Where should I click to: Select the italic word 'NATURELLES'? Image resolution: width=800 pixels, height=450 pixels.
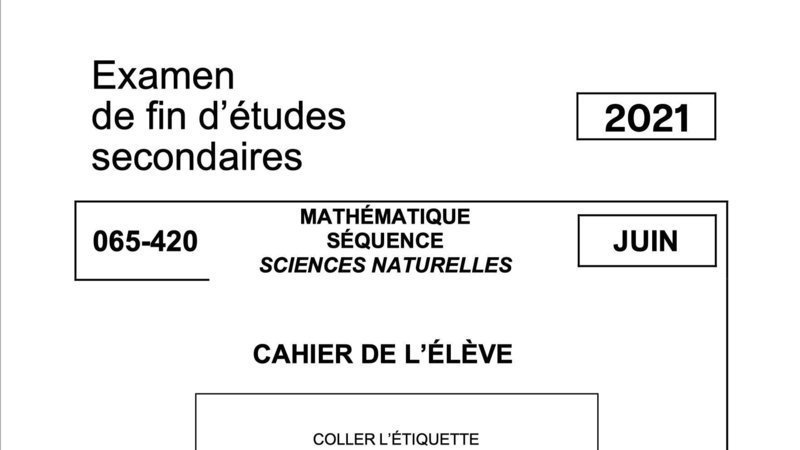[442, 265]
